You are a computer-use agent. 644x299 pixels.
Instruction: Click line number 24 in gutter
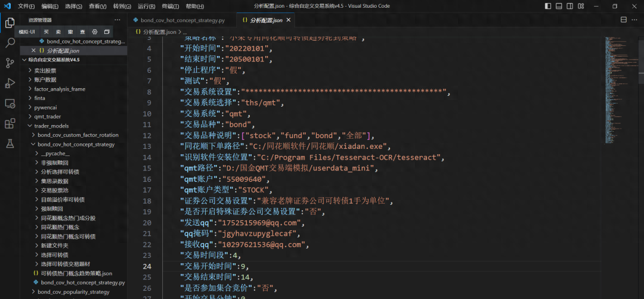click(x=147, y=266)
